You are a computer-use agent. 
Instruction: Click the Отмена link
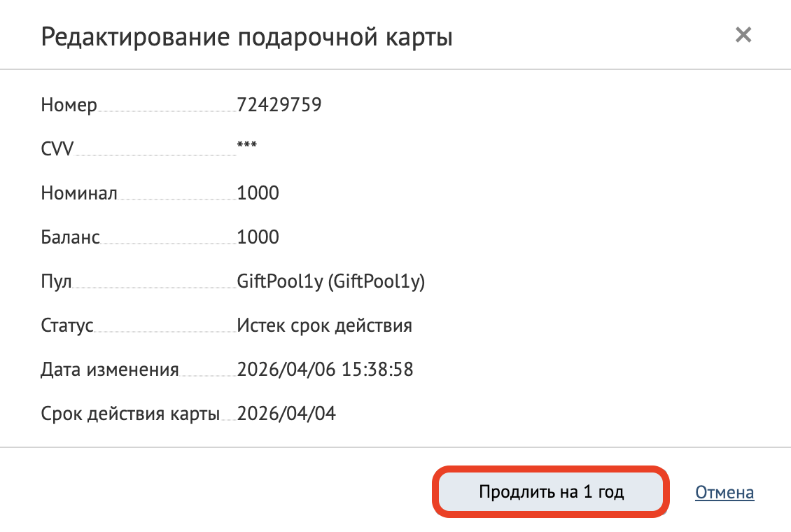724,492
